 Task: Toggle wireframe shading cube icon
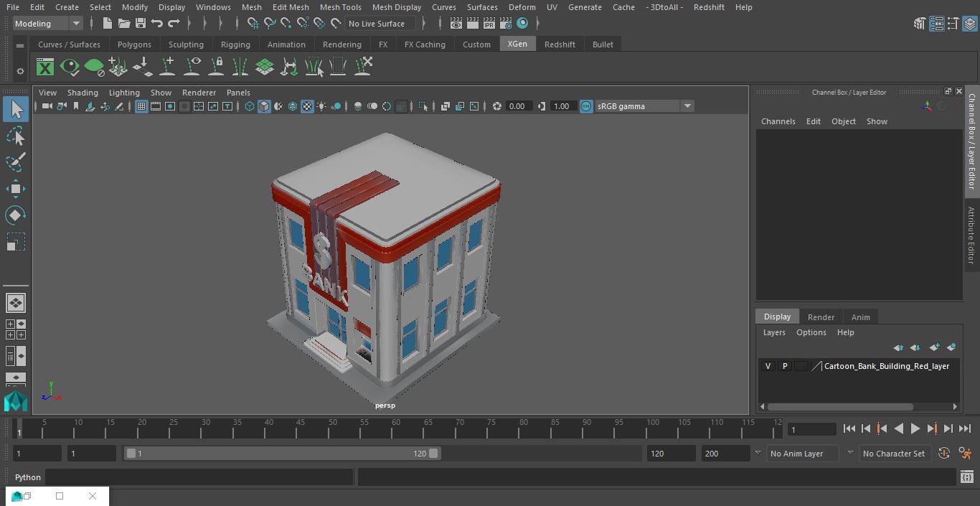click(250, 106)
